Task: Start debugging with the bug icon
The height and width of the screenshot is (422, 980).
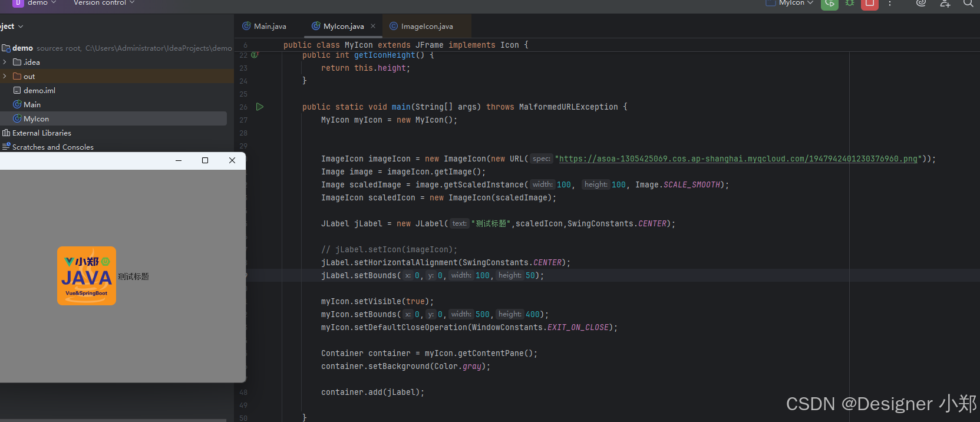Action: coord(850,3)
